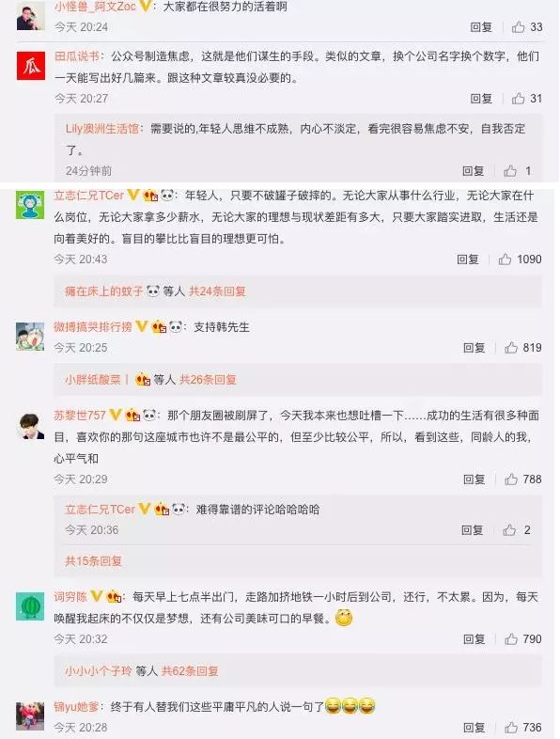Screen dimensions: 560x739
Task: Open 小小小个子玲 user link
Action: pos(98,670)
